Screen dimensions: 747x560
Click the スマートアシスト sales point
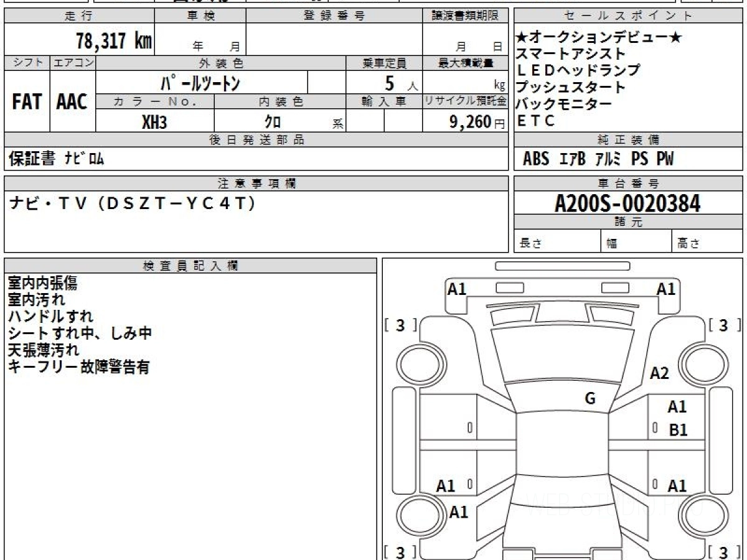(570, 54)
